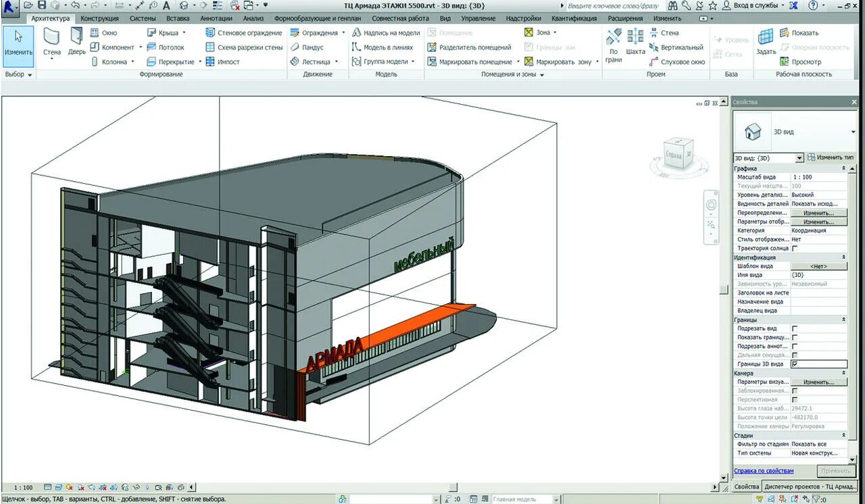Click the drawing area horizontal scrollbar

click(453, 487)
